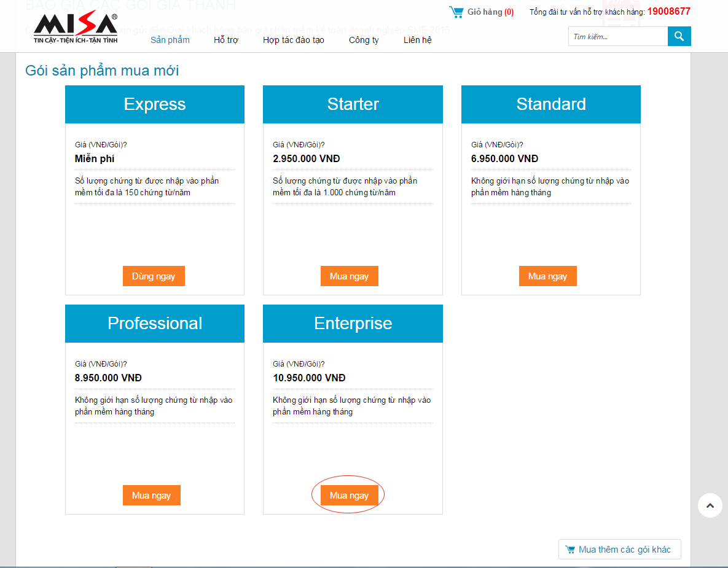This screenshot has width=728, height=568.
Task: Go to the Công ty menu
Action: pyautogui.click(x=364, y=40)
